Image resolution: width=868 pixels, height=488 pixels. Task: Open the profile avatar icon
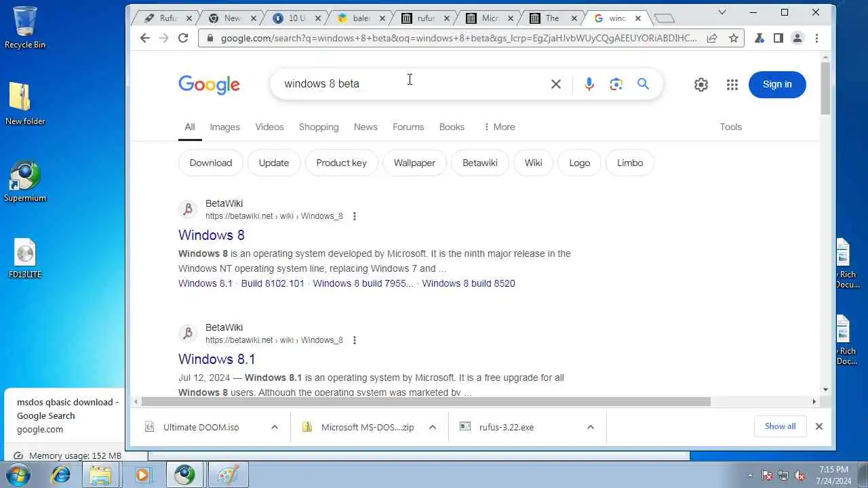797,38
